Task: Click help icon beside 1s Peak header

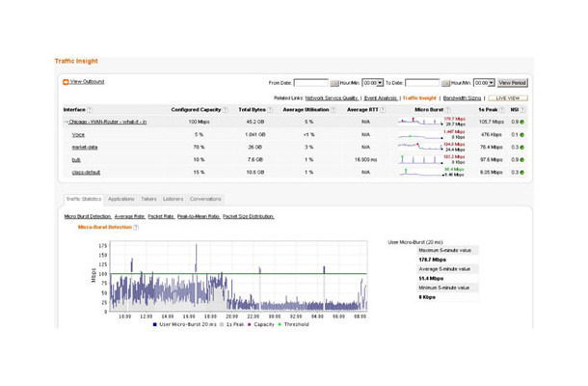Action: [501, 110]
